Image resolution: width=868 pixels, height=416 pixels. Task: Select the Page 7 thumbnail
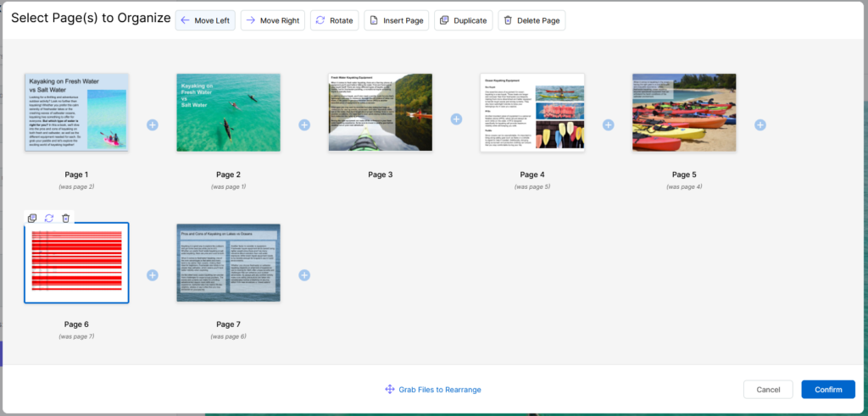(229, 263)
